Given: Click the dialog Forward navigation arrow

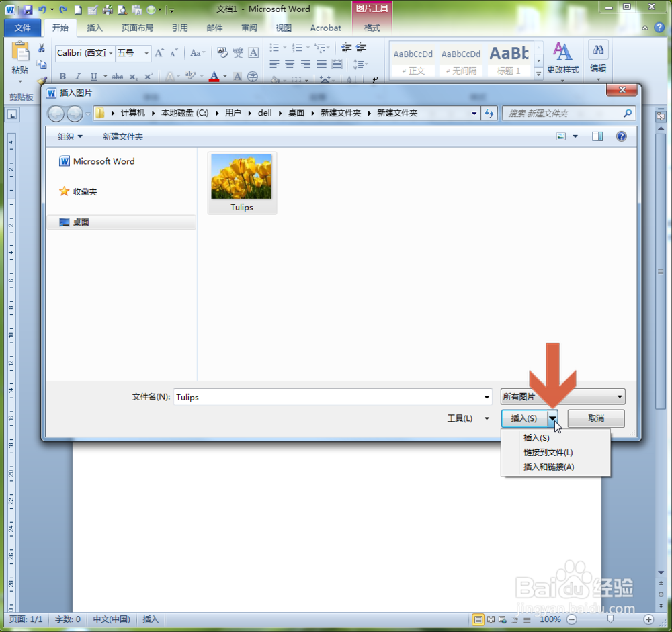Looking at the screenshot, I should pos(75,114).
